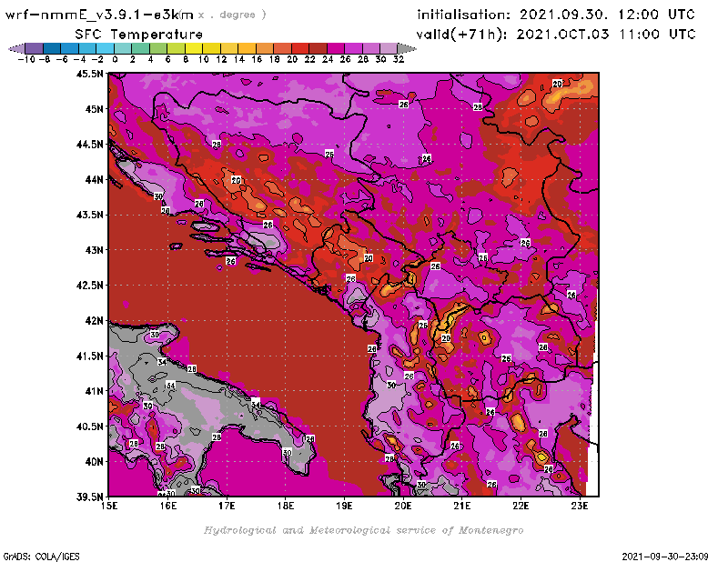Click the '0' legend scale label

click(115, 59)
